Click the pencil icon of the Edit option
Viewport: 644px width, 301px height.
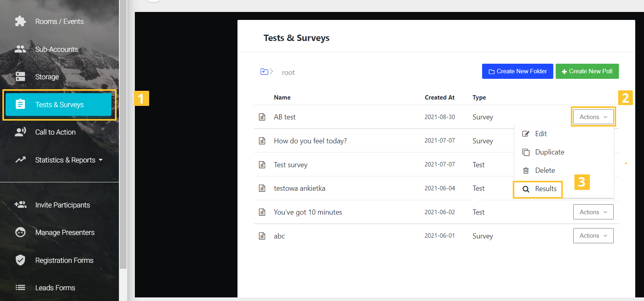(x=526, y=134)
